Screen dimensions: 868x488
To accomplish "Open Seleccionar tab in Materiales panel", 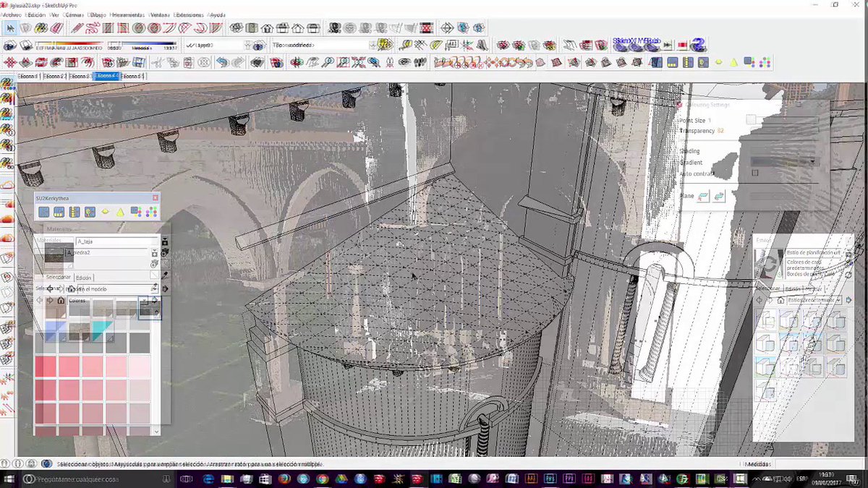I will (x=59, y=278).
